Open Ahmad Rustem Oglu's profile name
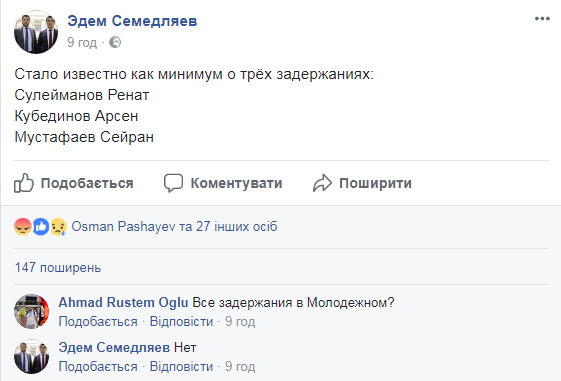The image size is (561, 381). (x=123, y=302)
